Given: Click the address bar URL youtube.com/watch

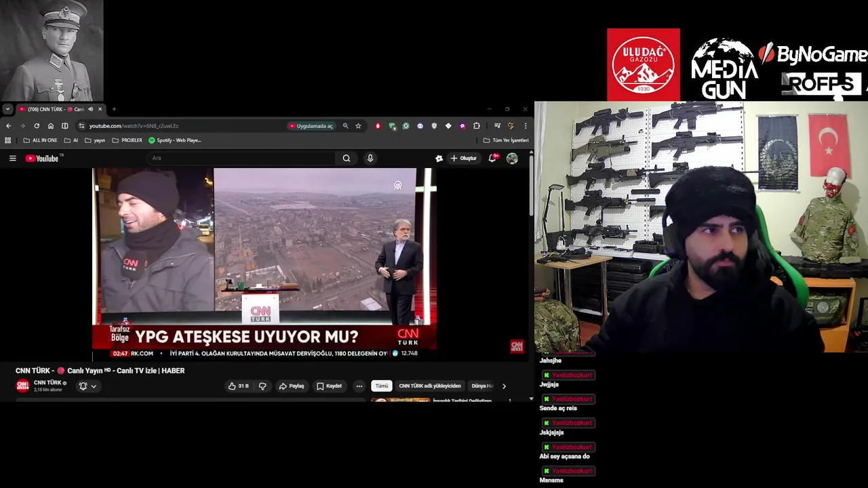Looking at the screenshot, I should pyautogui.click(x=134, y=125).
